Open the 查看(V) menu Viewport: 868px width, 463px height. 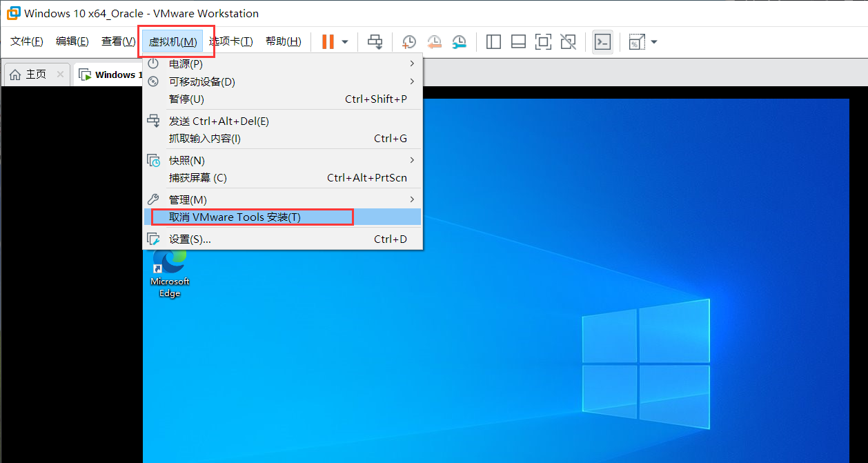tap(118, 41)
